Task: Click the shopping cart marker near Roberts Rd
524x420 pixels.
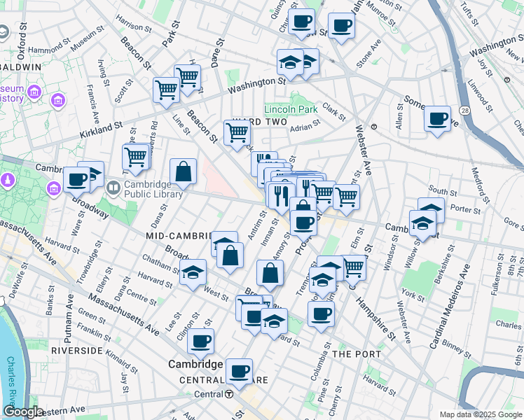Action: [135, 157]
